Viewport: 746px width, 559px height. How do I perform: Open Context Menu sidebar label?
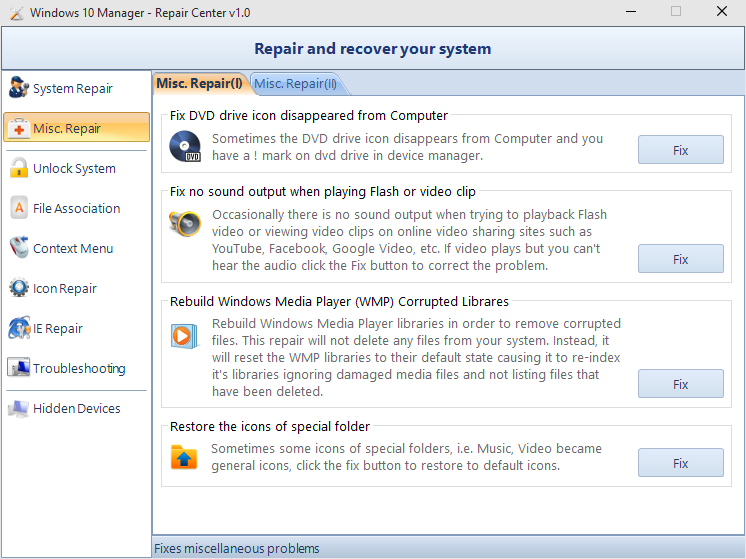click(73, 248)
